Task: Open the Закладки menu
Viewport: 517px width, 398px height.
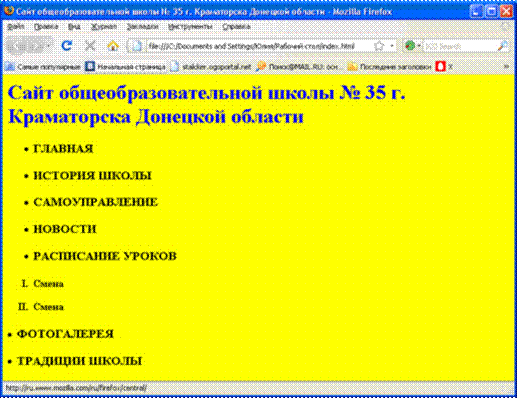Action: click(x=143, y=27)
